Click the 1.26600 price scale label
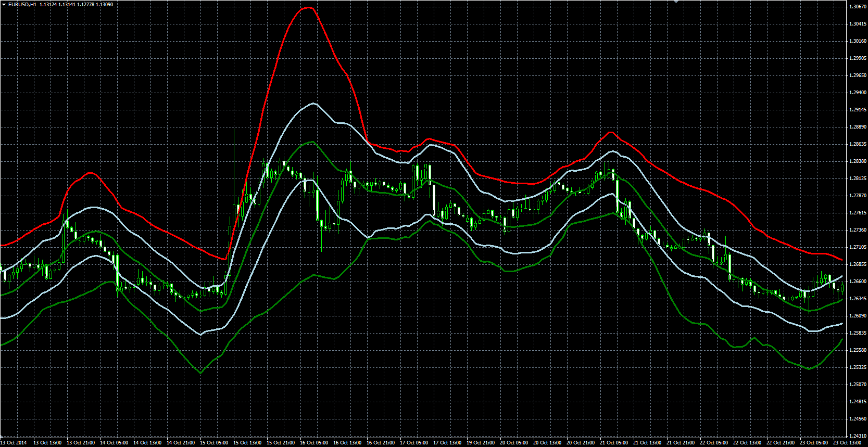This screenshot has height=447, width=868. point(858,282)
